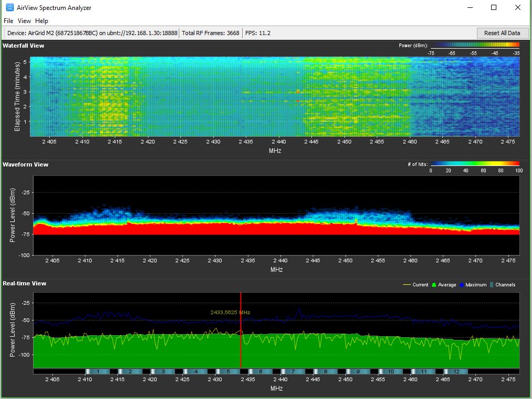Click the device info text in status bar
The image size is (532, 399).
click(x=92, y=33)
